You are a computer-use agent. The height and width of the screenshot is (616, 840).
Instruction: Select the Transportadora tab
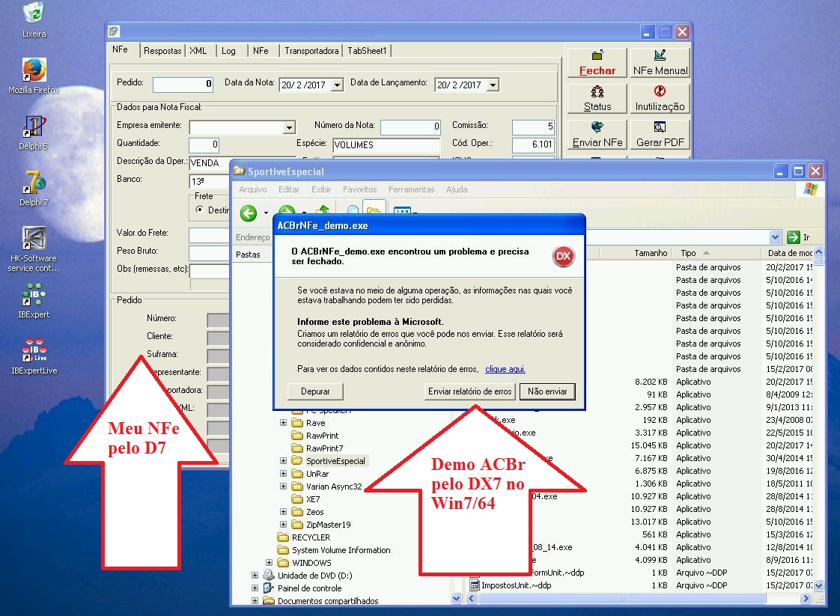click(x=311, y=51)
